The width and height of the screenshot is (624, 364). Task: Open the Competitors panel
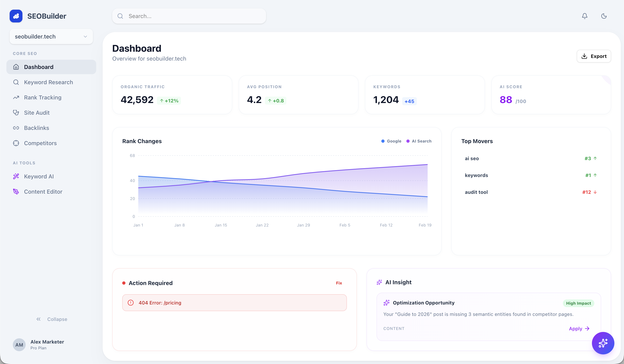pyautogui.click(x=40, y=143)
